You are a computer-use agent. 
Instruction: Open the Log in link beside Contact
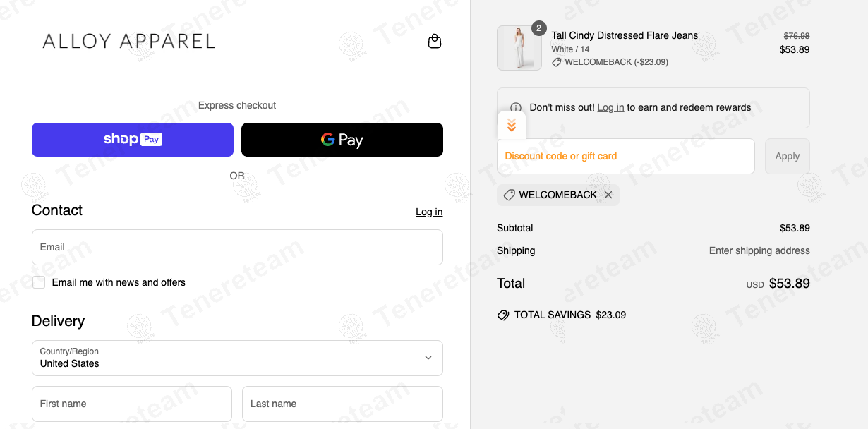429,212
